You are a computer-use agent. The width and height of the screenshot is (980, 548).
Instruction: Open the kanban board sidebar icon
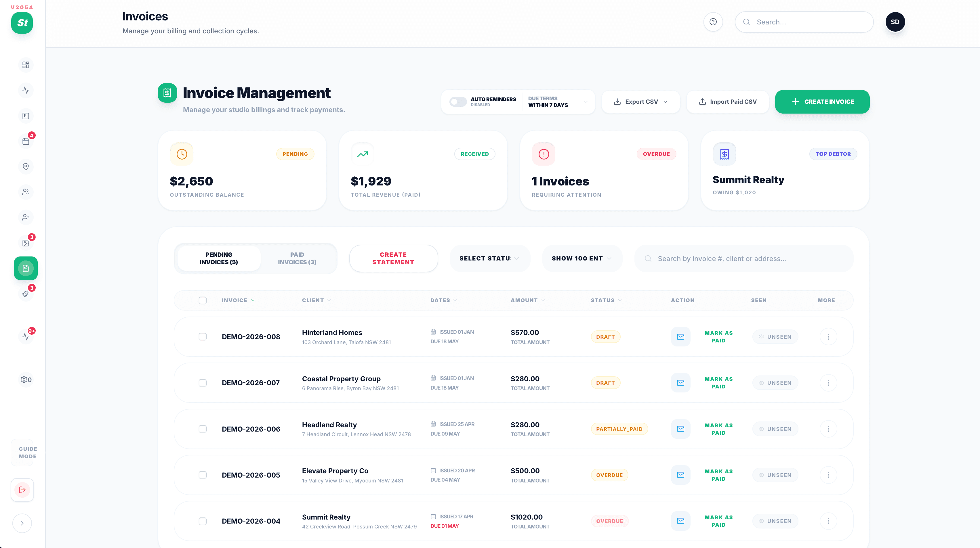click(x=26, y=116)
